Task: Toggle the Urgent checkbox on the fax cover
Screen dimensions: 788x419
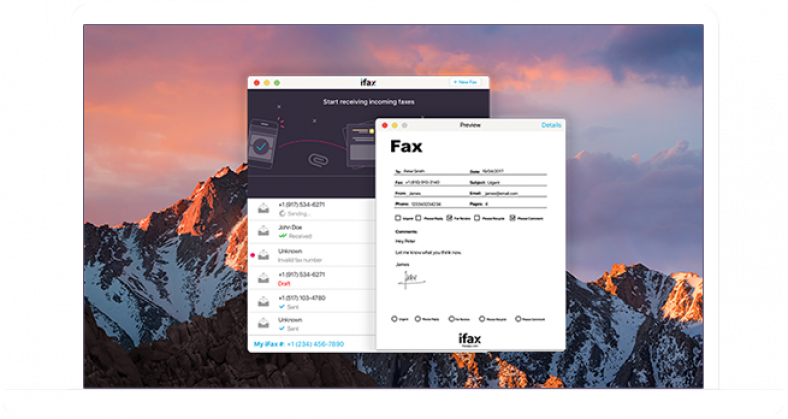Action: (x=398, y=217)
